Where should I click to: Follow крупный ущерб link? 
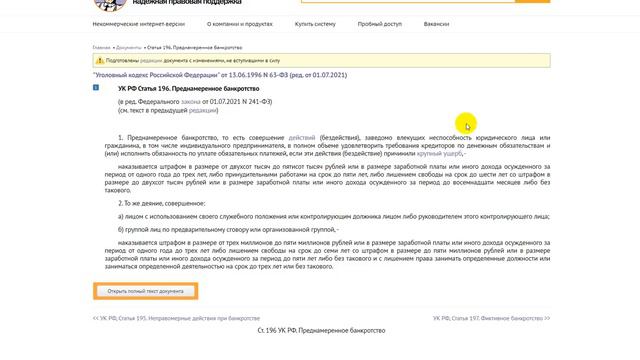tap(439, 154)
